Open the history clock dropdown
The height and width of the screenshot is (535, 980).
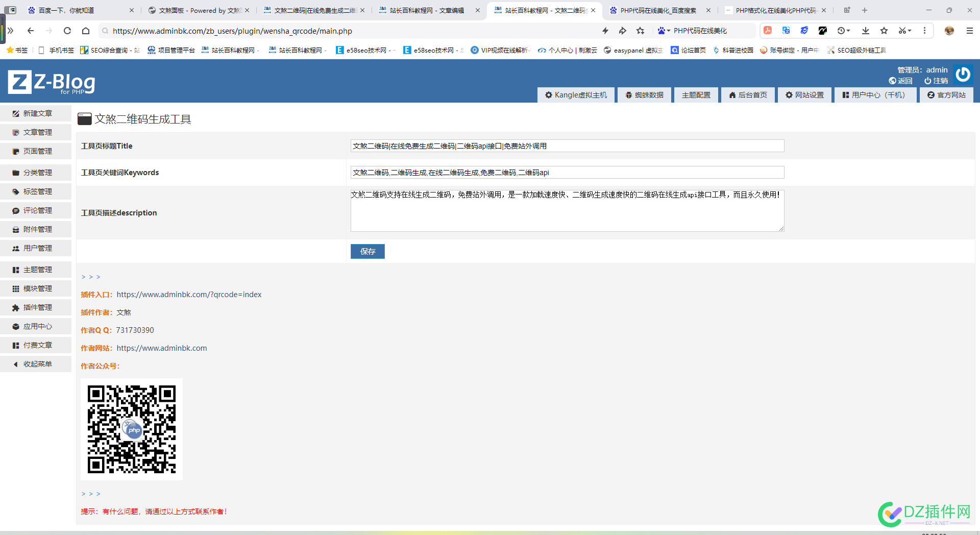tap(844, 31)
